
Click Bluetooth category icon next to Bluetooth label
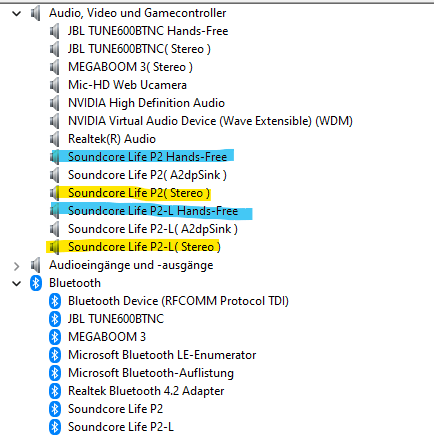[x=36, y=283]
